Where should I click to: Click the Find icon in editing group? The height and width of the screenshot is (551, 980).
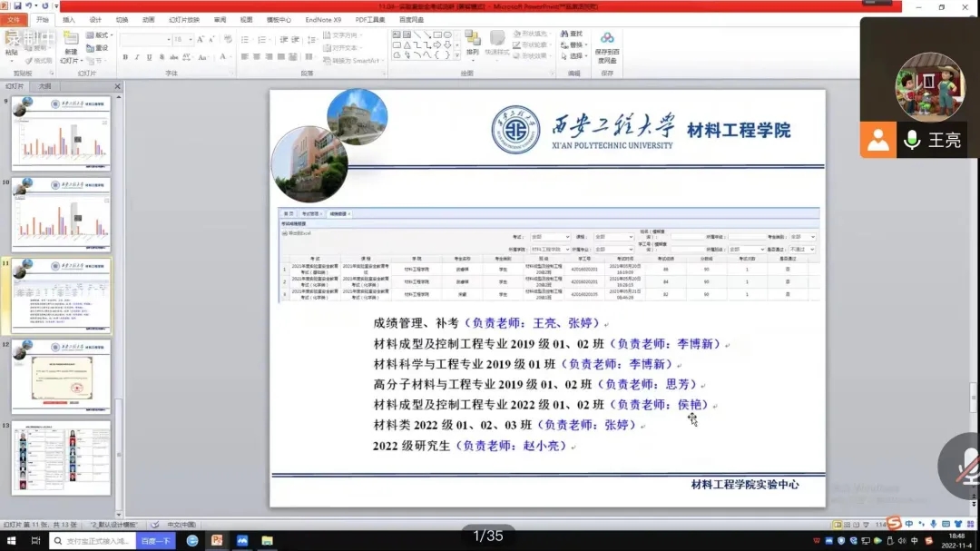pyautogui.click(x=572, y=34)
